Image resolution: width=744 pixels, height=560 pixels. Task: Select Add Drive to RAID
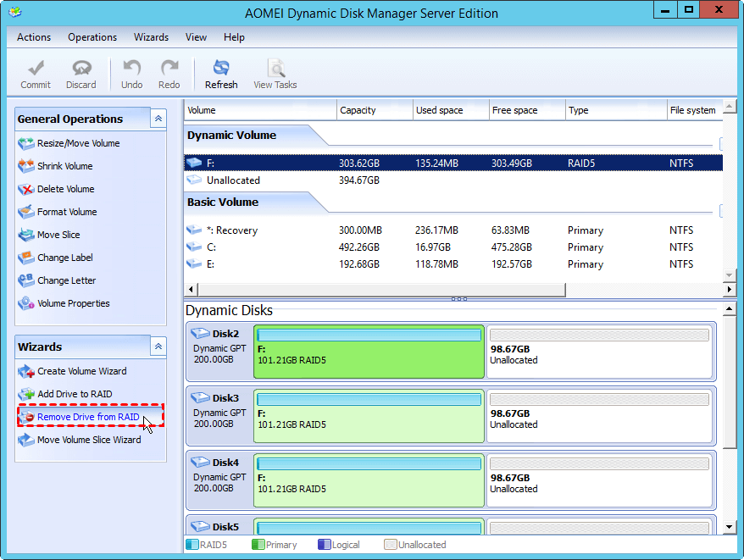pyautogui.click(x=75, y=395)
